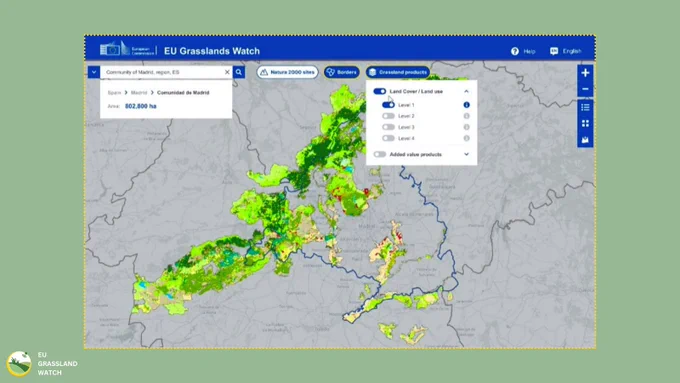Enable the Level 4 switch
The height and width of the screenshot is (383, 680).
[x=388, y=138]
